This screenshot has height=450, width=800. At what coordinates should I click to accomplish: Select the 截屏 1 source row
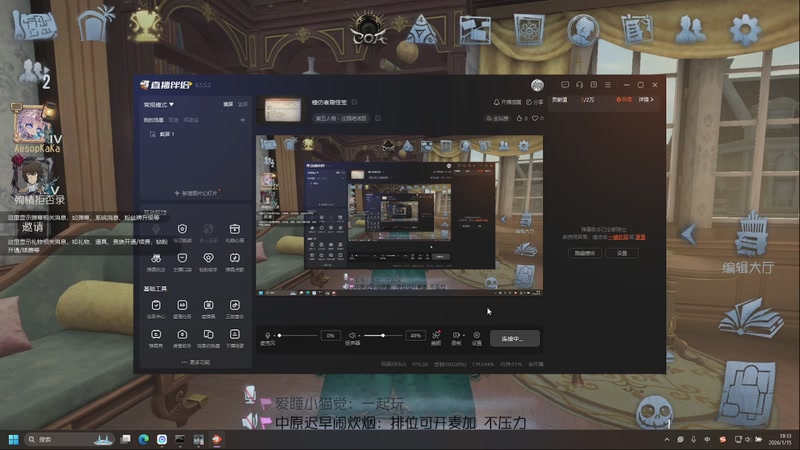[x=196, y=134]
